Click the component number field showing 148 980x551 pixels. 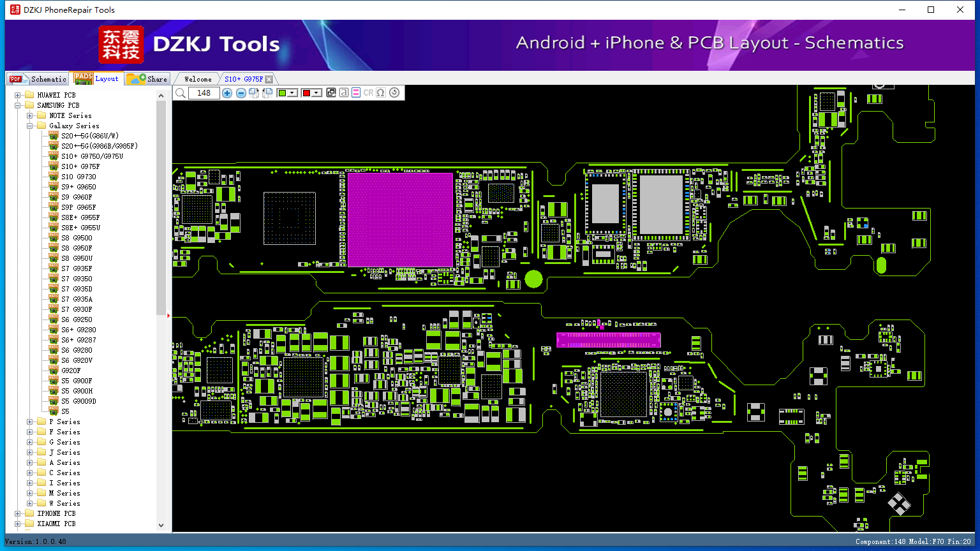204,93
